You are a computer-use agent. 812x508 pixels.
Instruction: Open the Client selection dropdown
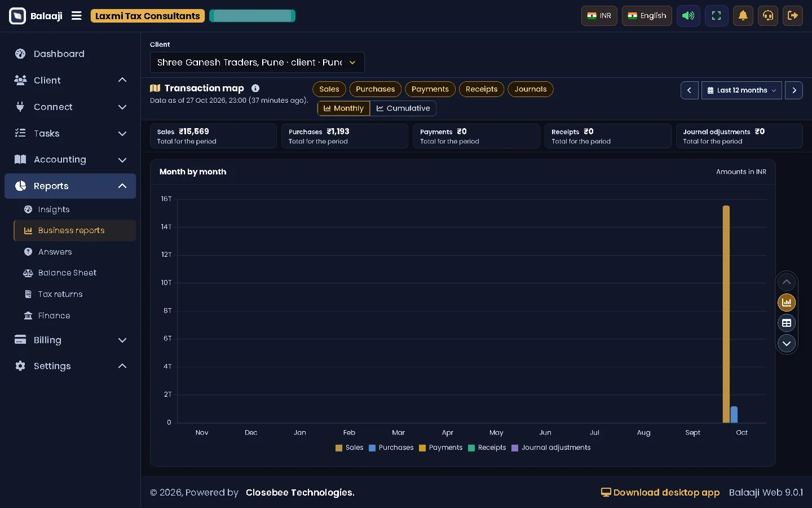point(257,62)
